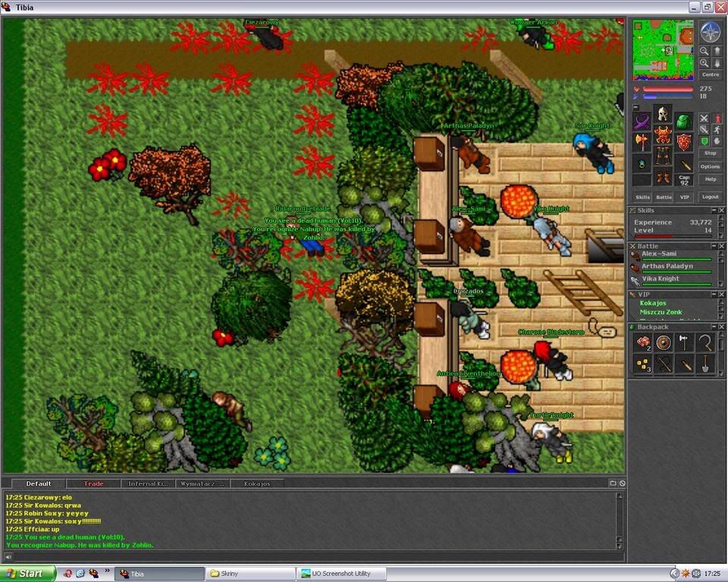Select the red horned armor slot
Viewport: 728px width, 582px height.
pos(663,135)
